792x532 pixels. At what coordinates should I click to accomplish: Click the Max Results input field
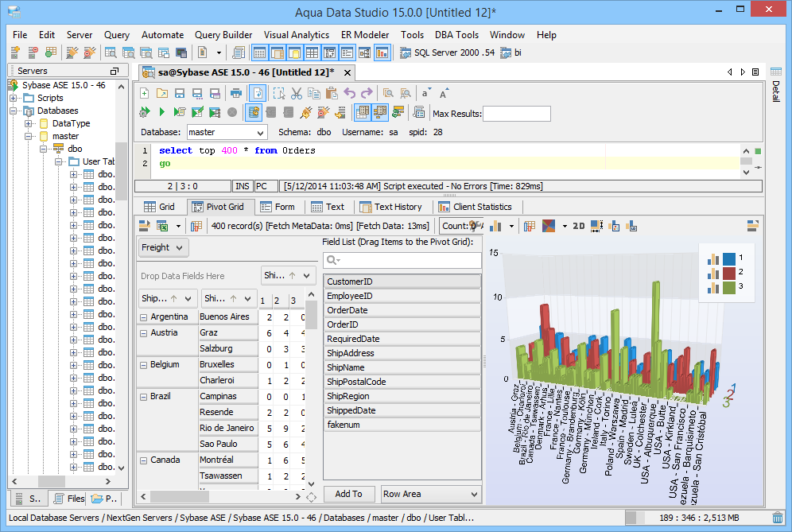(517, 114)
